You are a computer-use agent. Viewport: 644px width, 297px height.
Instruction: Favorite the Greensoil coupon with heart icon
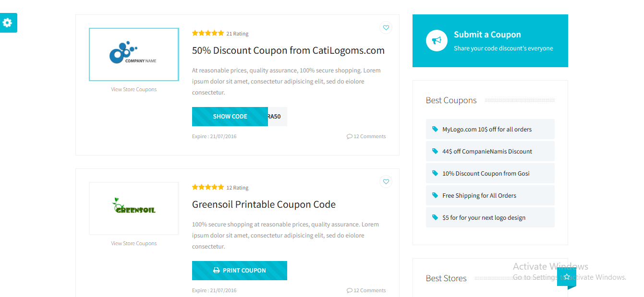click(x=386, y=182)
